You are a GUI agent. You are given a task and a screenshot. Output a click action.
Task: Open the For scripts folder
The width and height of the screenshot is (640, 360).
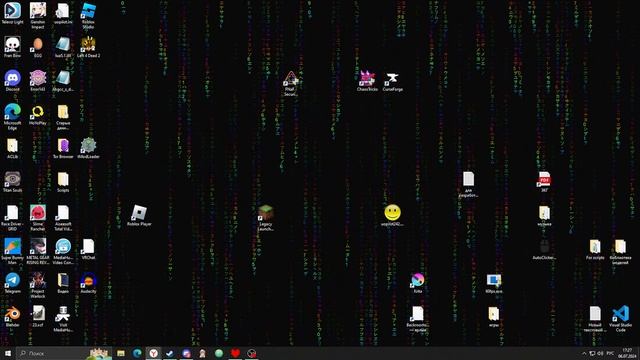[595, 249]
